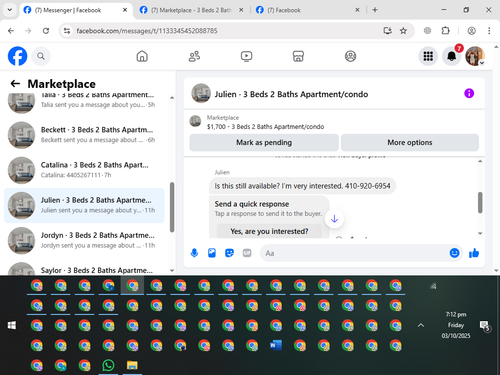Screen dimensions: 500x375
Task: Click the browser Back arrow
Action: pos(11,31)
